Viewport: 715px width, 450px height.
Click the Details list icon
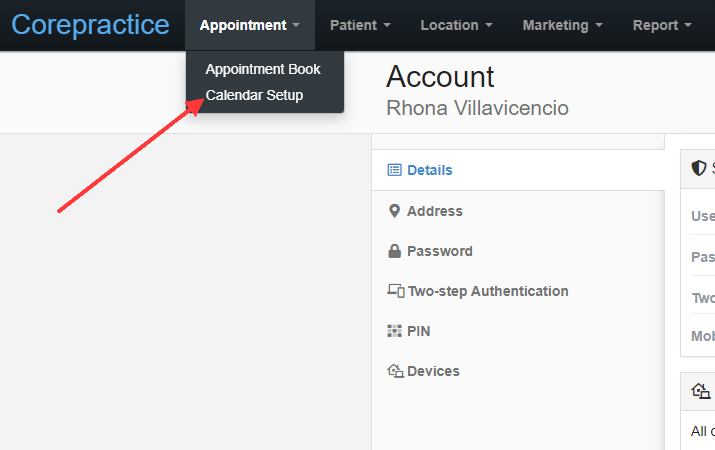click(x=394, y=170)
